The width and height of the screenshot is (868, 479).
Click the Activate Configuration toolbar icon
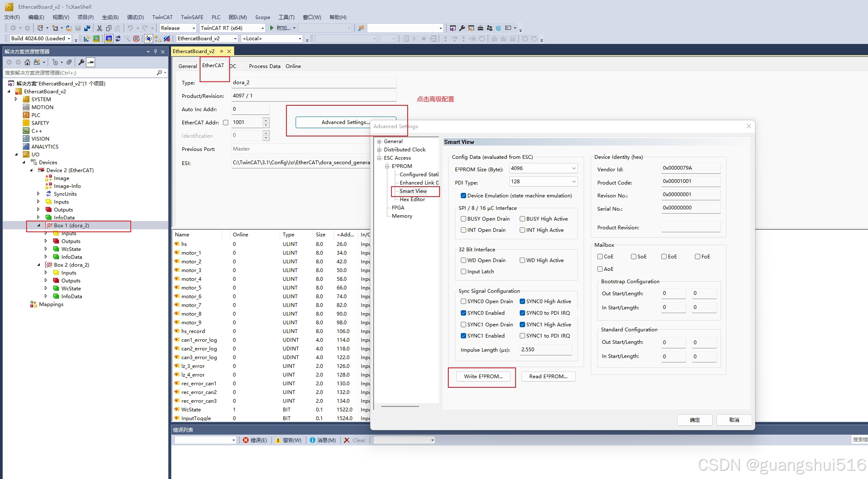86,39
